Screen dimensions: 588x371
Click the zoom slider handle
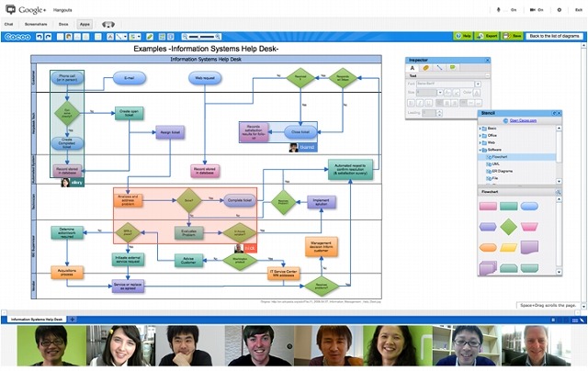(x=199, y=37)
